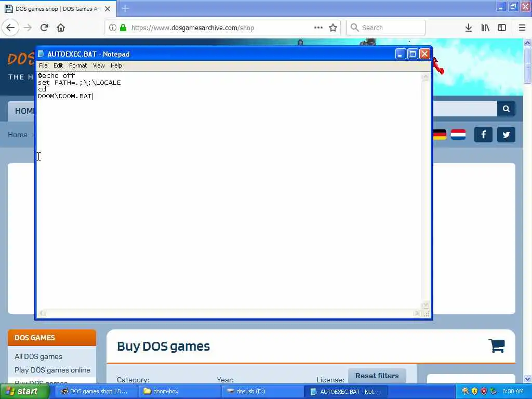Click the taskbar clock showing 8:38 AM
532x399 pixels.
pyautogui.click(x=513, y=391)
